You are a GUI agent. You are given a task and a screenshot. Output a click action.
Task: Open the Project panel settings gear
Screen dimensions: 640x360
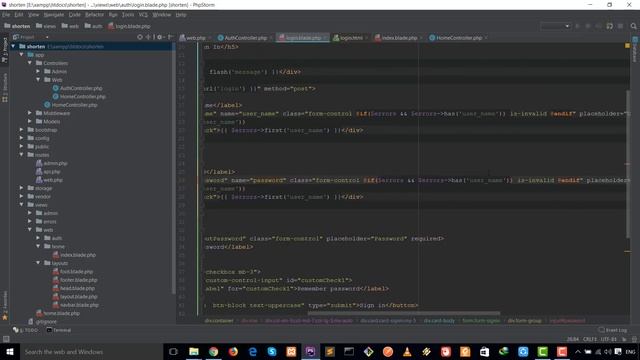pos(160,37)
